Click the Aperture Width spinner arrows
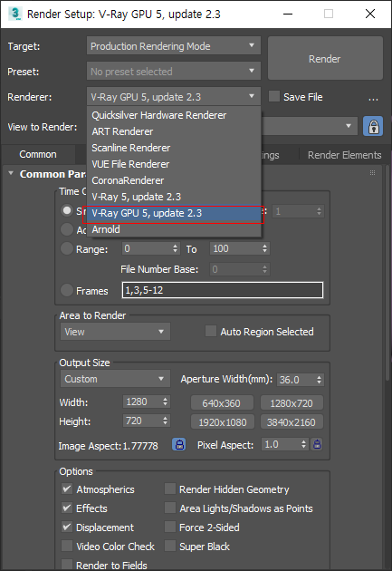 click(x=319, y=380)
